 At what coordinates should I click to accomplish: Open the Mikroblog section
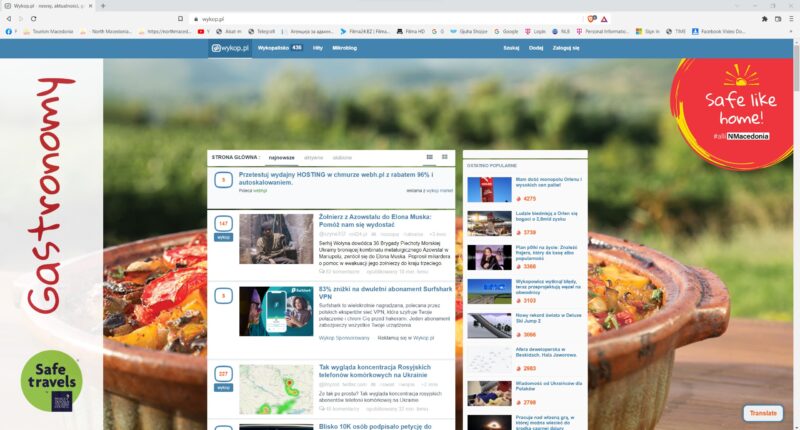pyautogui.click(x=344, y=48)
